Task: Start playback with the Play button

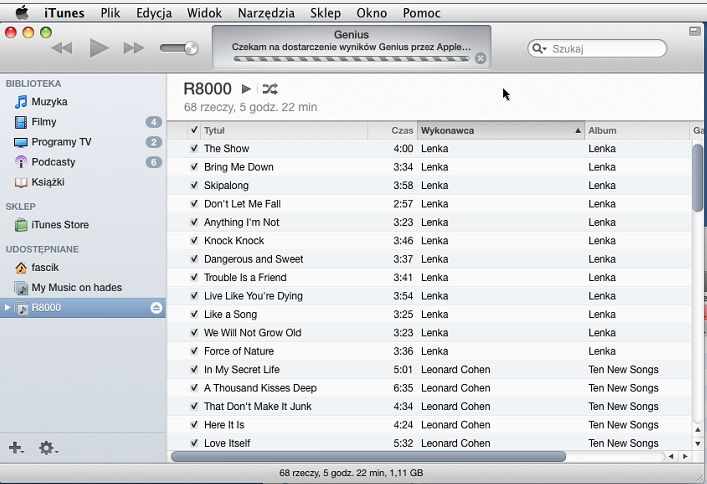Action: click(99, 48)
